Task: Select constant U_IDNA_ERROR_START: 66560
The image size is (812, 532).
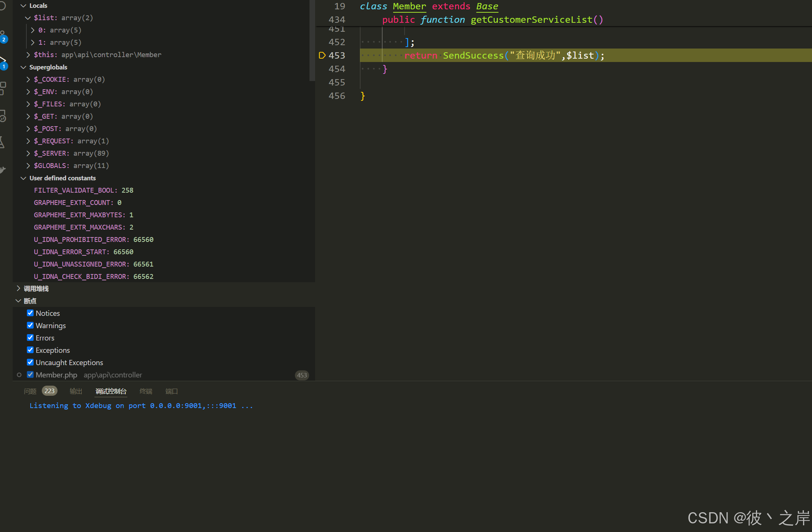Action: point(84,252)
